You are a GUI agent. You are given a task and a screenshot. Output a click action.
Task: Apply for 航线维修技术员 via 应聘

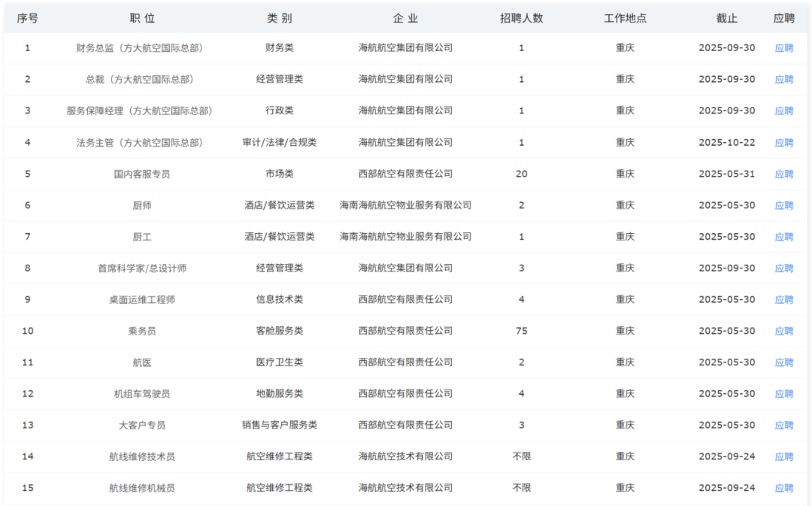tap(783, 457)
